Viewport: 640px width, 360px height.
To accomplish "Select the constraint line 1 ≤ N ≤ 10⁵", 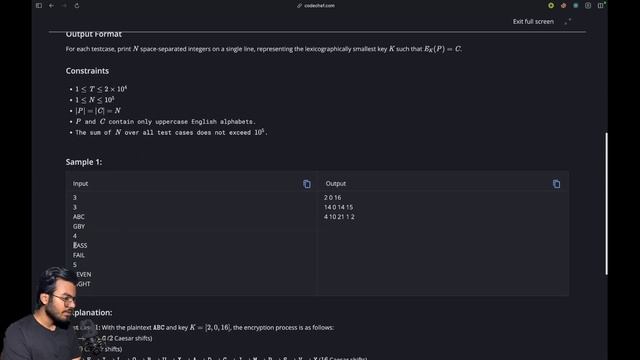I will pos(95,100).
